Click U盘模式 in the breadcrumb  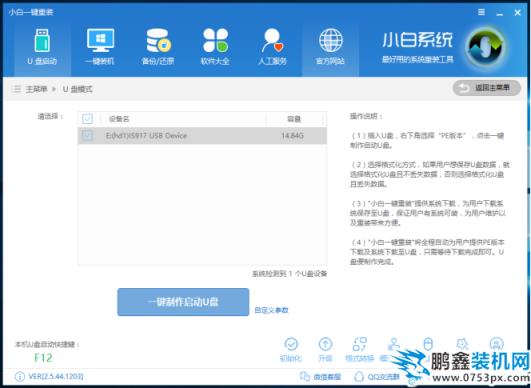point(78,89)
